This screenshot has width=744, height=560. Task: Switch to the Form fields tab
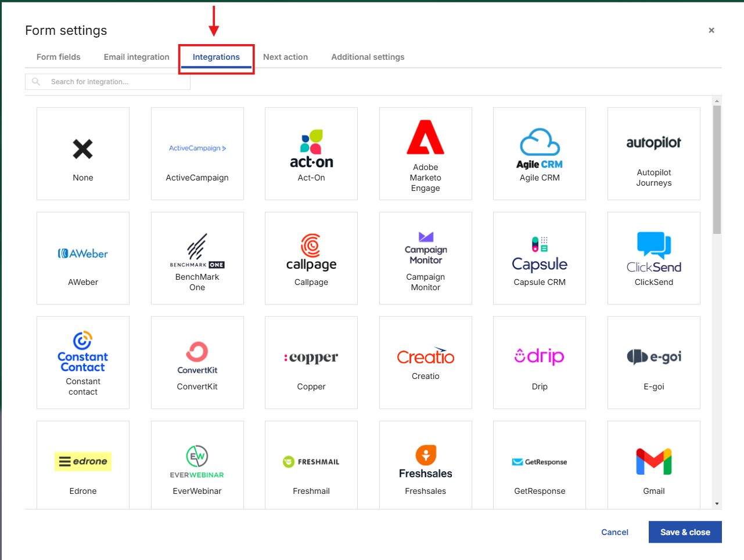(59, 57)
